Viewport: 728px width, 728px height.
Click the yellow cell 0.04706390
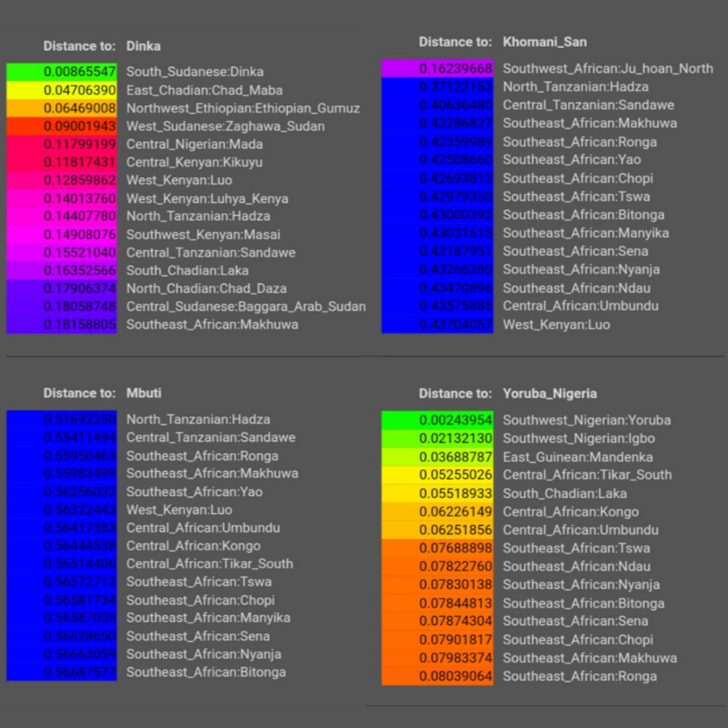pos(62,90)
